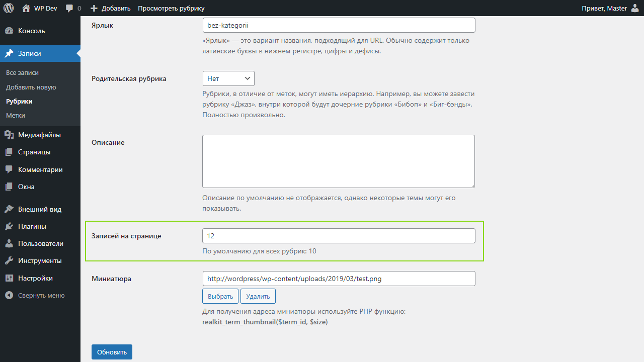Click the user avatar icon beside Привет, Master
This screenshot has width=644, height=362.
click(x=635, y=8)
